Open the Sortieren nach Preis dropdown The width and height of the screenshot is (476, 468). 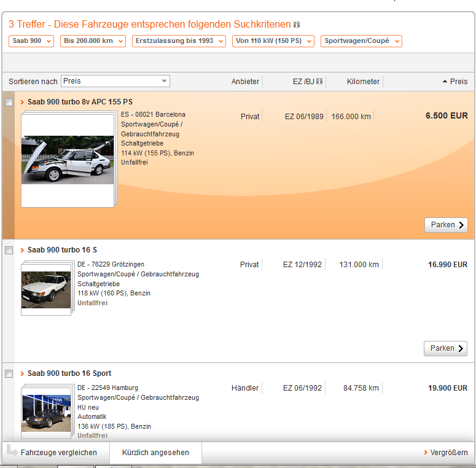(115, 81)
